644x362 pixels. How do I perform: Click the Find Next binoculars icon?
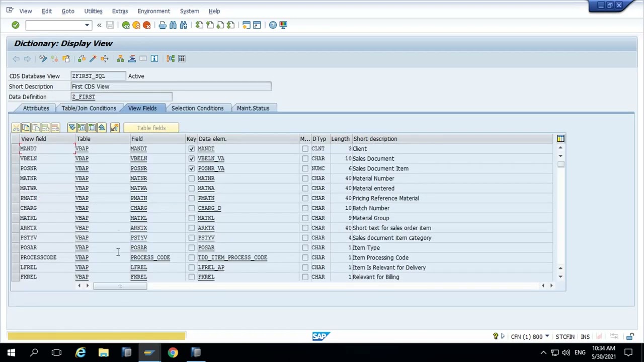coord(184,25)
